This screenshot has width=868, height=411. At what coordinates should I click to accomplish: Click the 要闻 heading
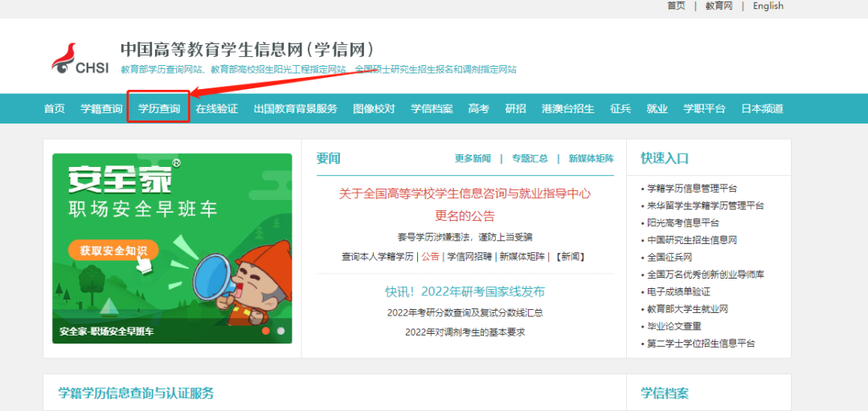328,158
